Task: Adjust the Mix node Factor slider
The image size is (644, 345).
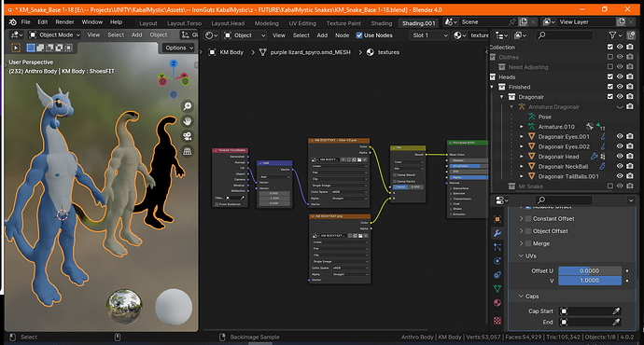Action: click(408, 187)
